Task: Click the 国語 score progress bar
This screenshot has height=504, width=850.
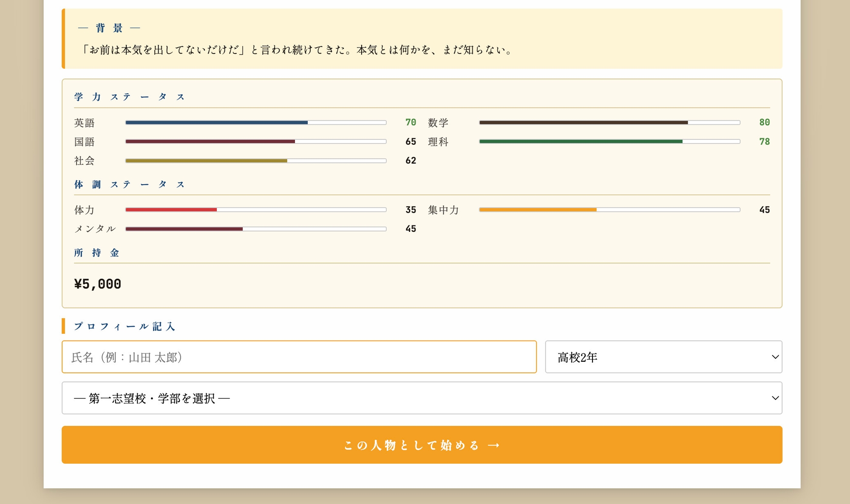Action: [255, 141]
